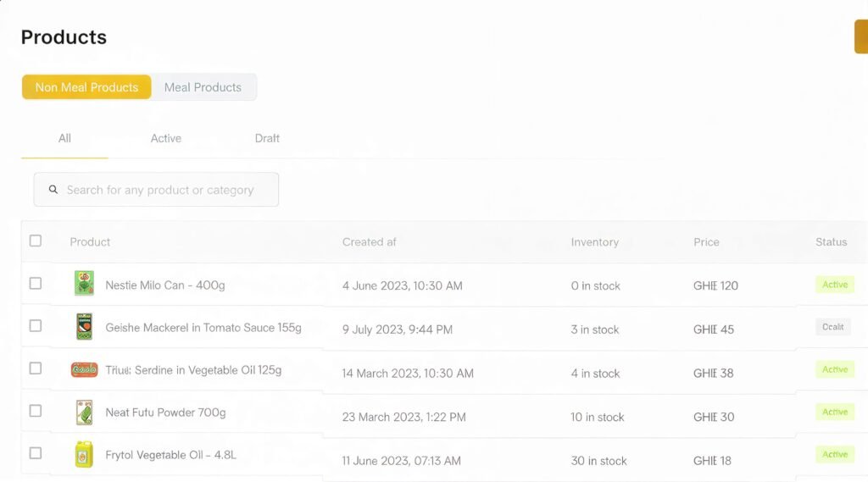Click the Active status badge for Milo

point(834,285)
